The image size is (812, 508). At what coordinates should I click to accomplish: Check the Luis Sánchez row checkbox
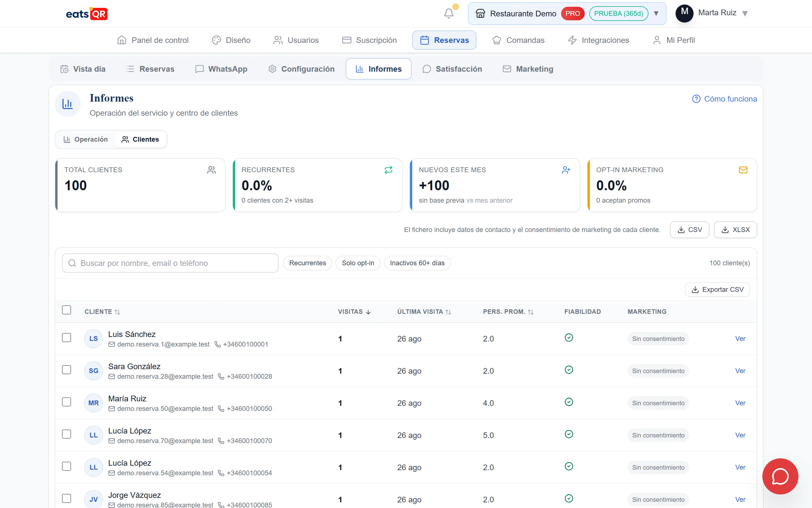tap(67, 338)
